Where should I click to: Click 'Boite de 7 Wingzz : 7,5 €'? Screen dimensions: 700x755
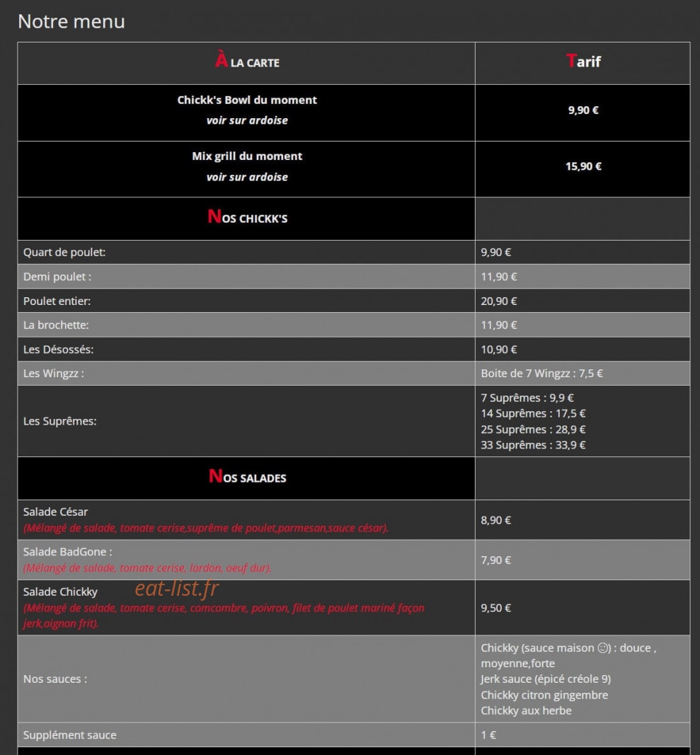click(541, 374)
